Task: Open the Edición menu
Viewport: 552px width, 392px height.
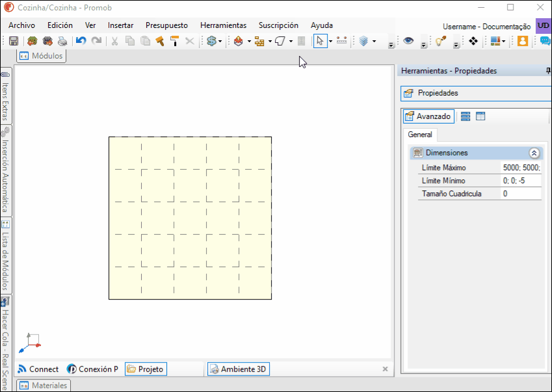Action: [60, 25]
